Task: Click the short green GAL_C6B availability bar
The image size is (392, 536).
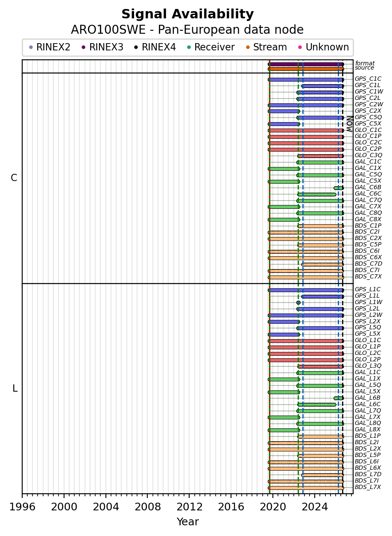Action: (x=339, y=188)
